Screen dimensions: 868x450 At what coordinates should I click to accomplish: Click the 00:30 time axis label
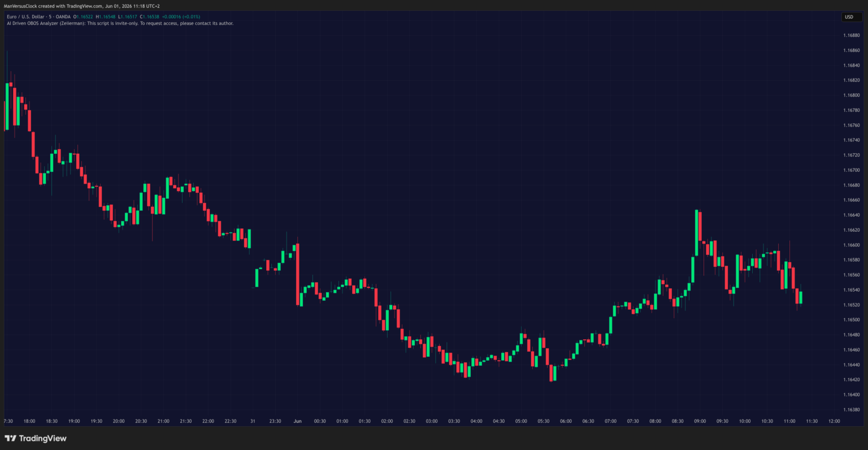(x=320, y=421)
